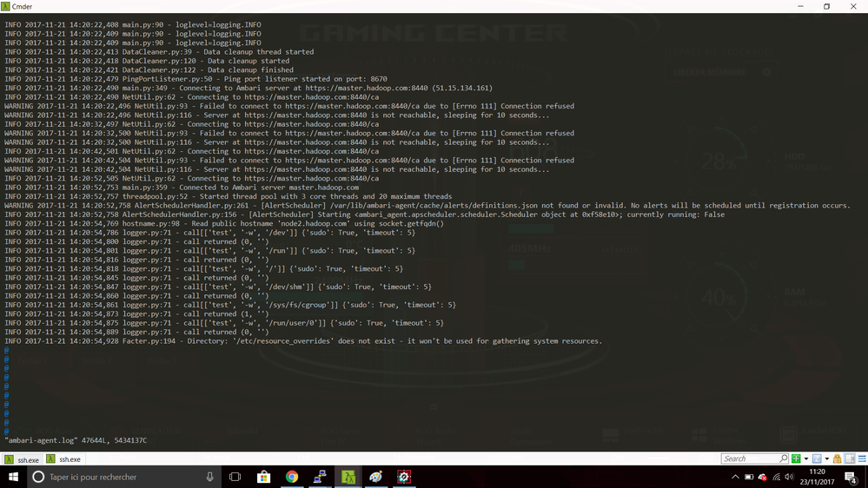Image resolution: width=868 pixels, height=488 pixels.
Task: Click the cloud sync error icon in the tray
Action: (762, 477)
